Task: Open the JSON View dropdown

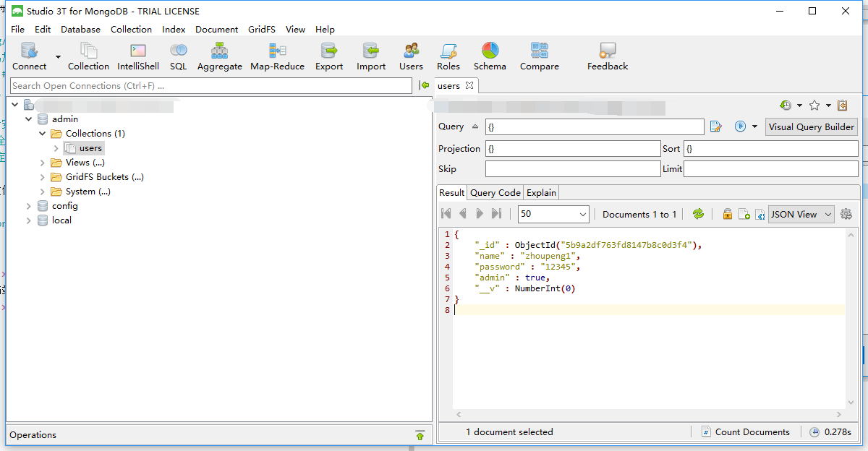Action: (801, 214)
